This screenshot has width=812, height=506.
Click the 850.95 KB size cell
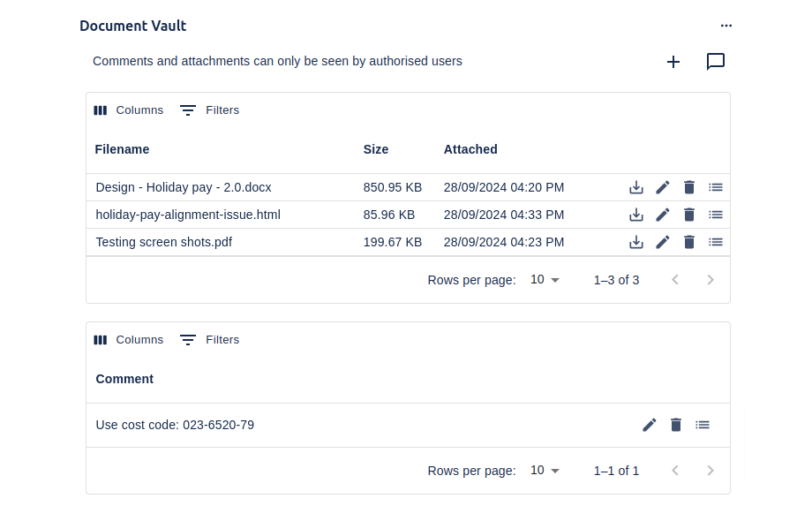click(x=393, y=187)
